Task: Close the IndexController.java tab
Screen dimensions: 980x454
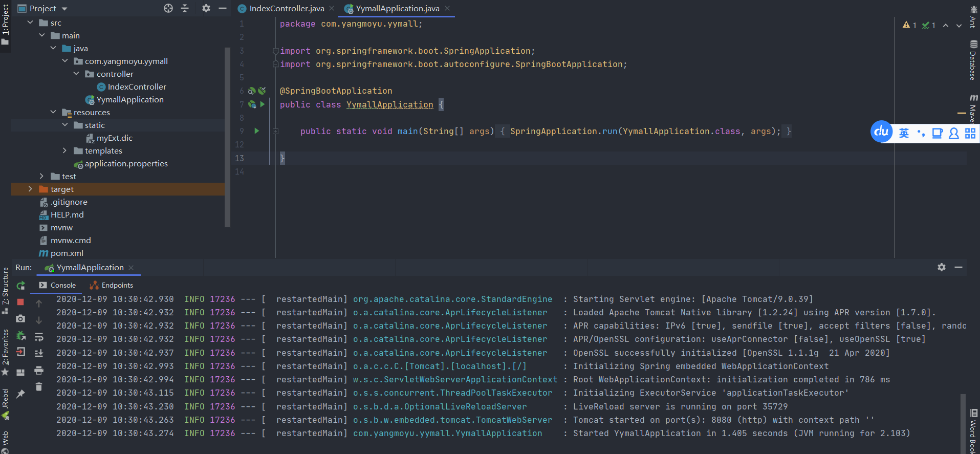Action: (x=332, y=8)
